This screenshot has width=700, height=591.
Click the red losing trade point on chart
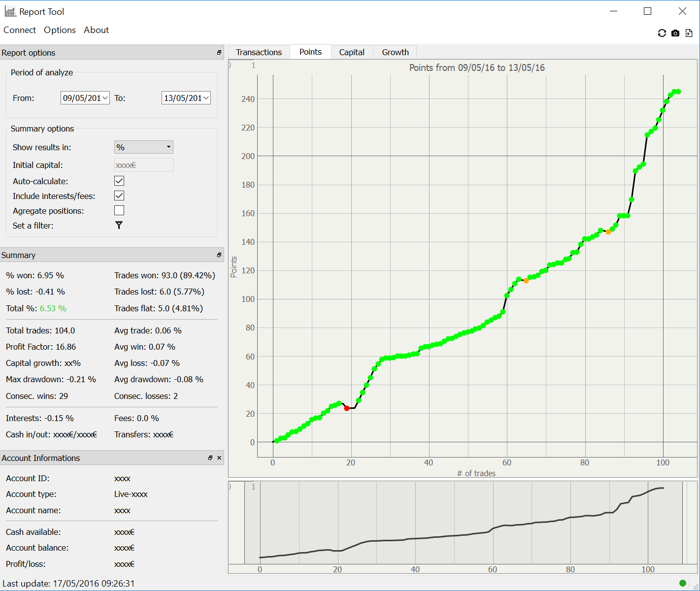(347, 408)
